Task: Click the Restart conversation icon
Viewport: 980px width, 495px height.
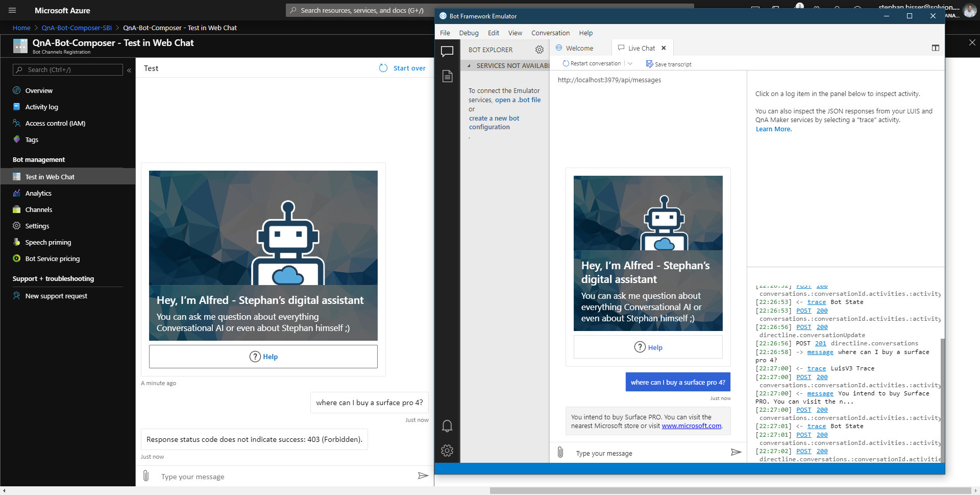Action: (566, 63)
